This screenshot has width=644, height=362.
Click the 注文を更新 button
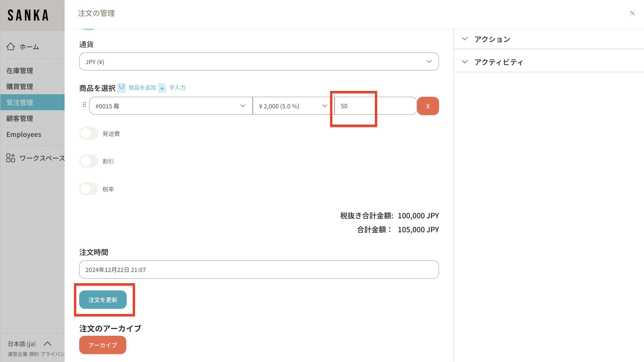click(x=103, y=299)
